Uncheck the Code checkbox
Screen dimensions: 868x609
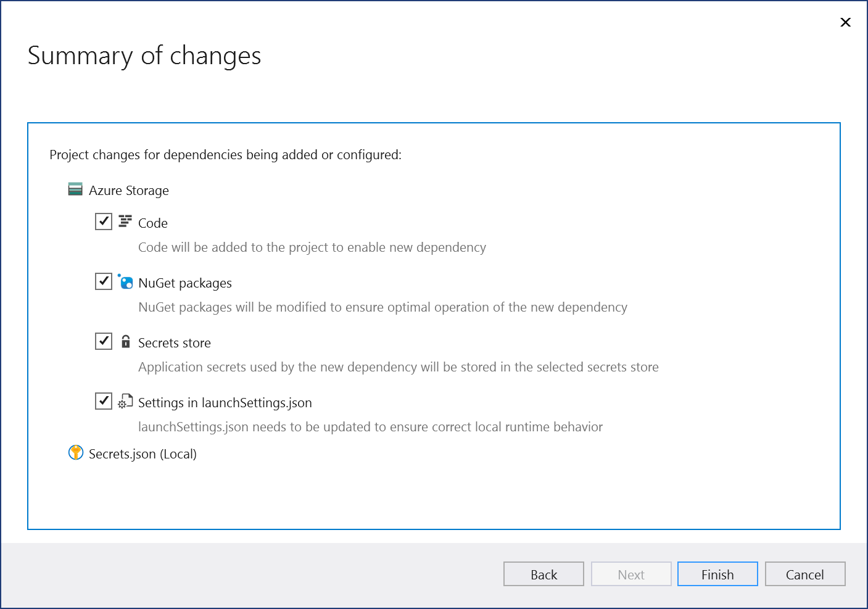(104, 222)
